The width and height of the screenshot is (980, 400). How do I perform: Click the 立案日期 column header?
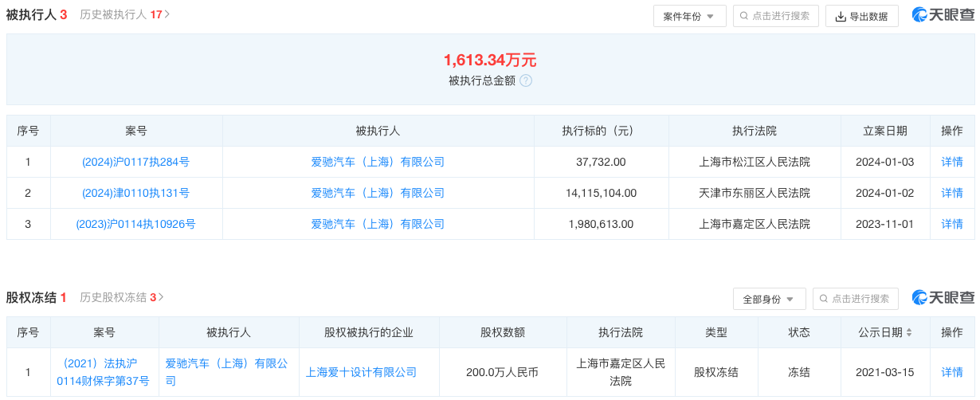coord(885,131)
